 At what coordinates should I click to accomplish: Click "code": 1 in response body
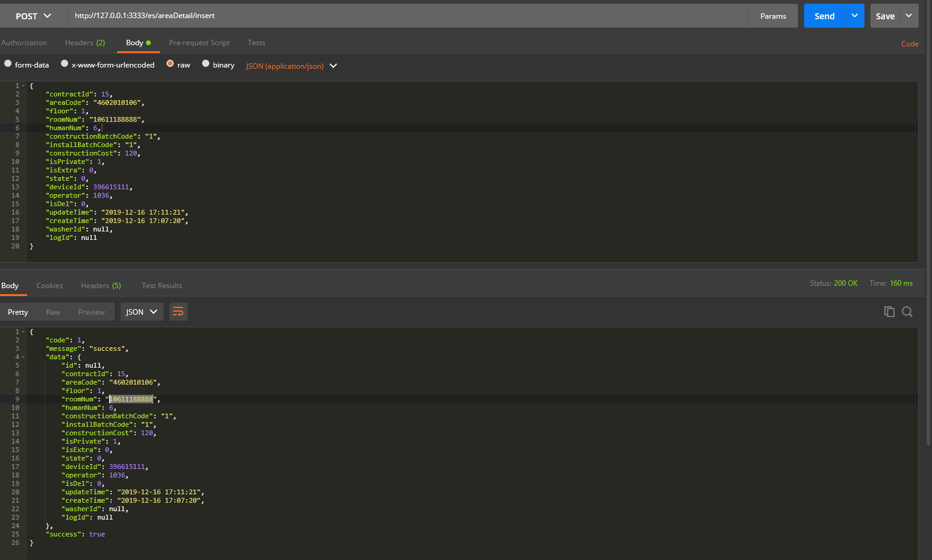coord(65,340)
